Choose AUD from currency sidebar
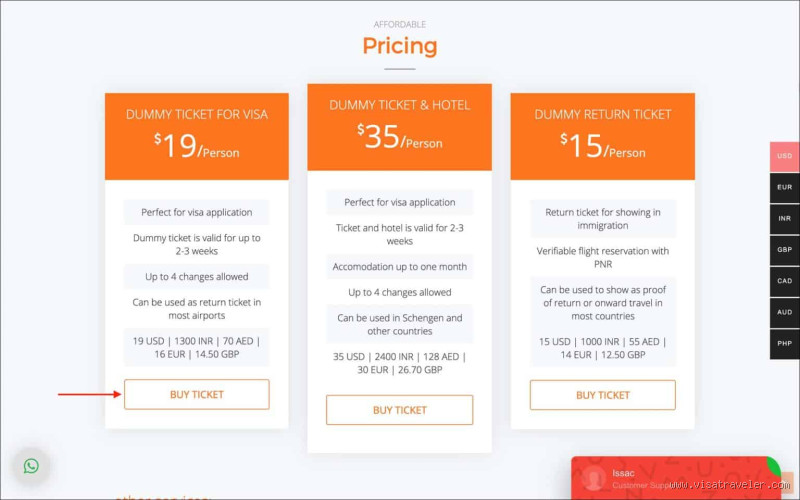The width and height of the screenshot is (800, 500). (785, 312)
